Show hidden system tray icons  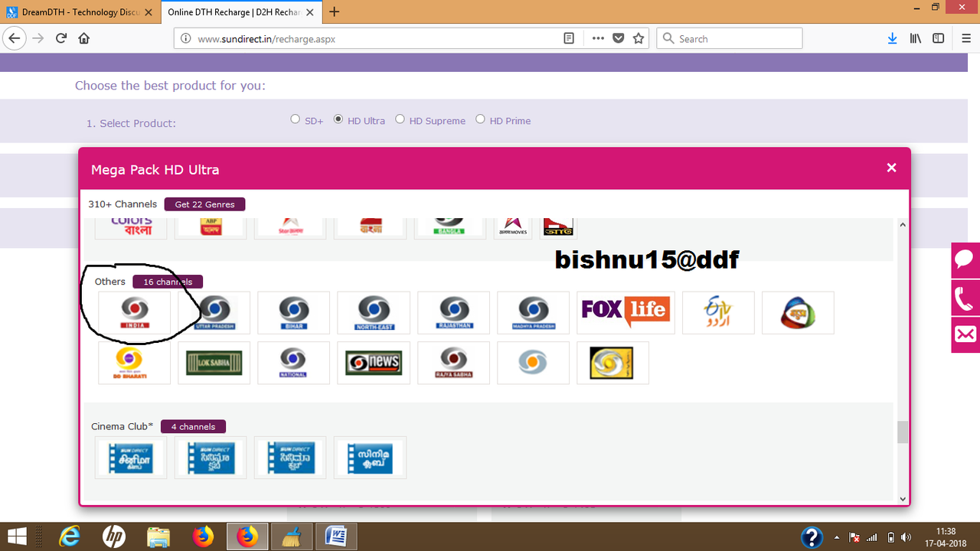(836, 537)
